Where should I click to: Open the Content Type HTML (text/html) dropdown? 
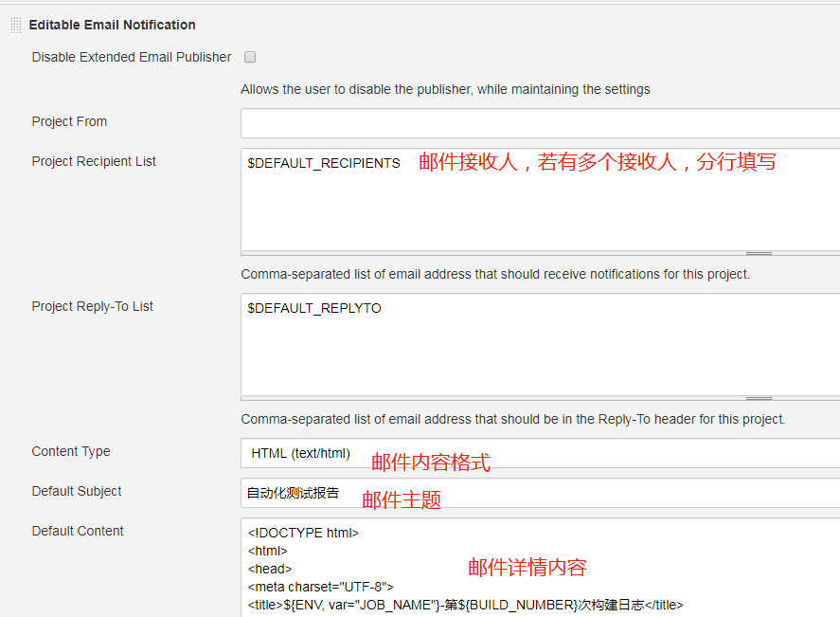[540, 453]
